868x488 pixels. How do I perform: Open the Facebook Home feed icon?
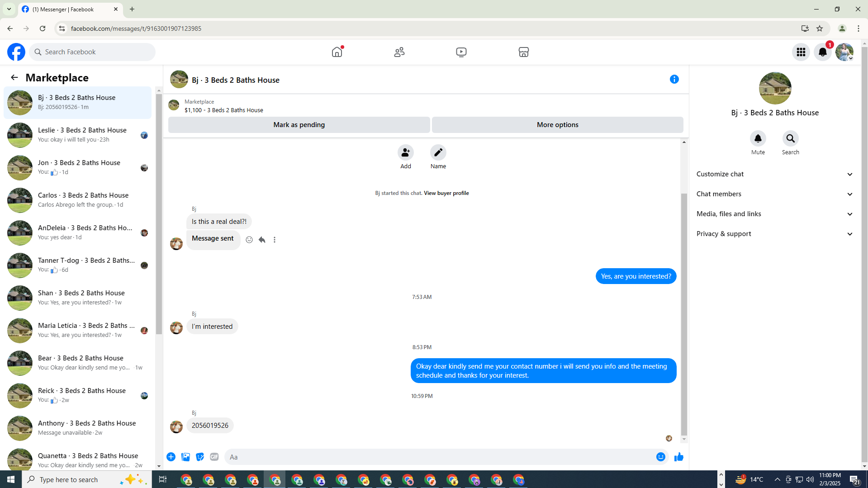coord(337,52)
